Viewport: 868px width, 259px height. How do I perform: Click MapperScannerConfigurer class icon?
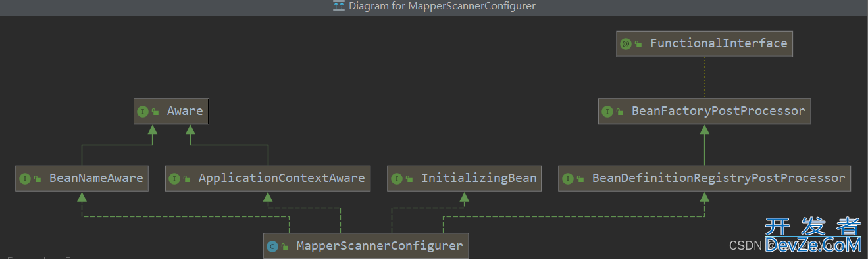pos(272,247)
